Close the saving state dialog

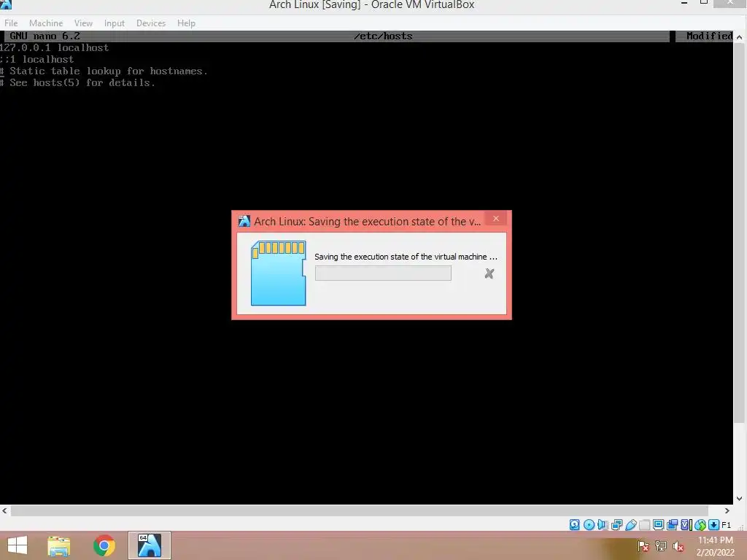496,218
